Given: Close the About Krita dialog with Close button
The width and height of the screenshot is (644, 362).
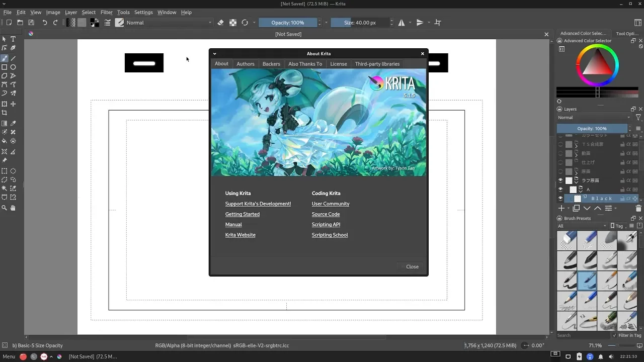Looking at the screenshot, I should click(x=412, y=266).
